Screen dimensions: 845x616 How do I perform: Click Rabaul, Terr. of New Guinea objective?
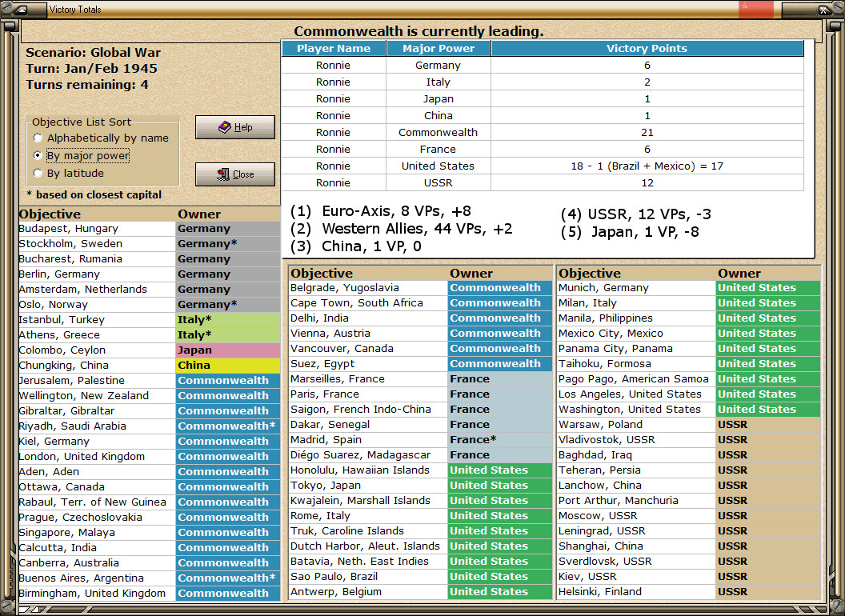[97, 502]
